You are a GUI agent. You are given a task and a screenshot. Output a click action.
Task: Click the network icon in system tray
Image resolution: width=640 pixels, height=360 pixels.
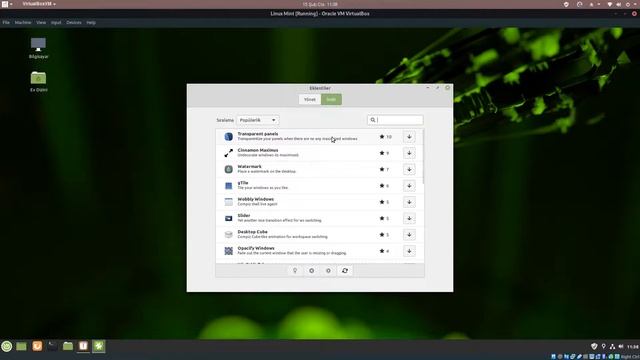tap(612, 347)
